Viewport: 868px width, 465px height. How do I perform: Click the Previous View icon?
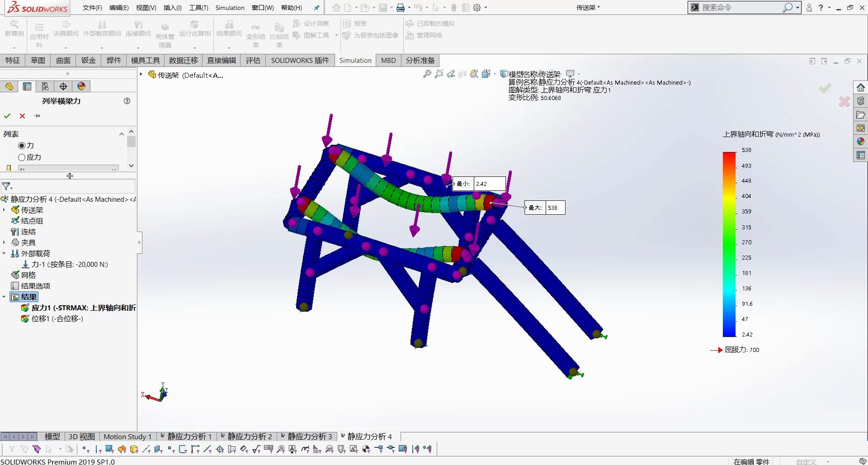pos(451,74)
